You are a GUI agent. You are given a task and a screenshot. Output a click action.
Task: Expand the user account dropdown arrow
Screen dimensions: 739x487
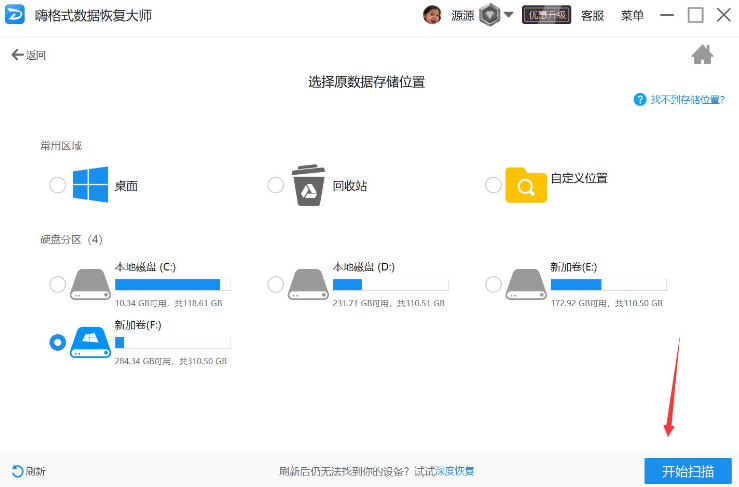pos(508,15)
